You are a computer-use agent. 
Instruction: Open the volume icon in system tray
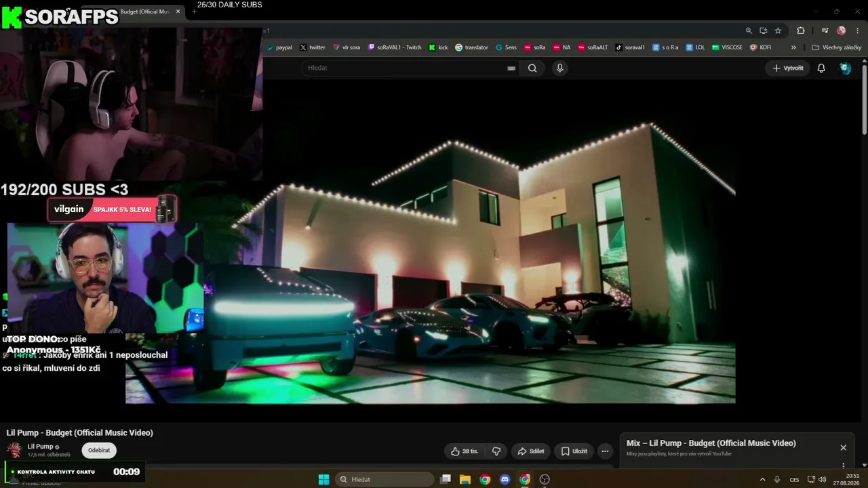[822, 479]
